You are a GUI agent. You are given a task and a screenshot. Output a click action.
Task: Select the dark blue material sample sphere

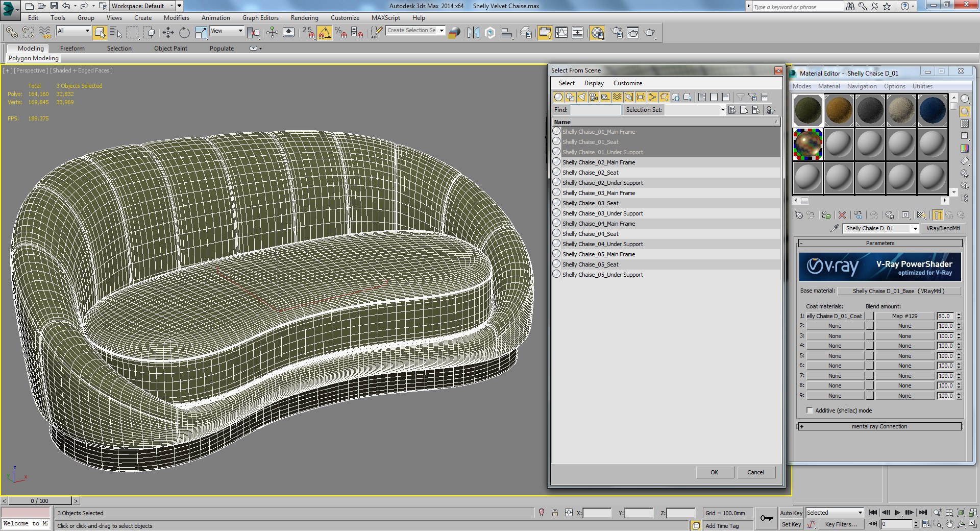click(932, 110)
